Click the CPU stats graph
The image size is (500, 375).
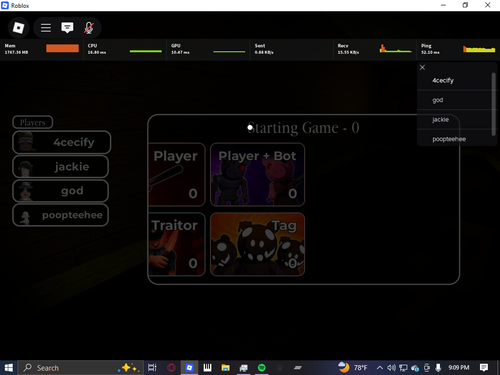[146, 51]
